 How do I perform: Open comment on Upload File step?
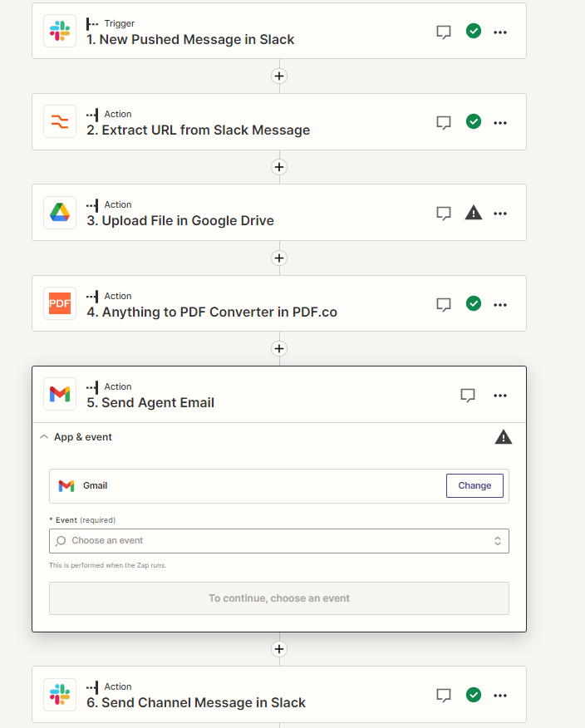[444, 213]
